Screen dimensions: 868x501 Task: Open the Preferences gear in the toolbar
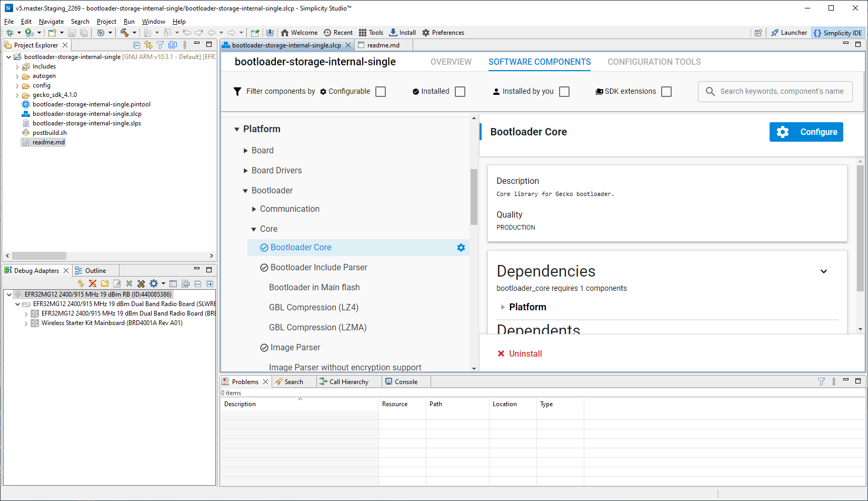(x=426, y=32)
